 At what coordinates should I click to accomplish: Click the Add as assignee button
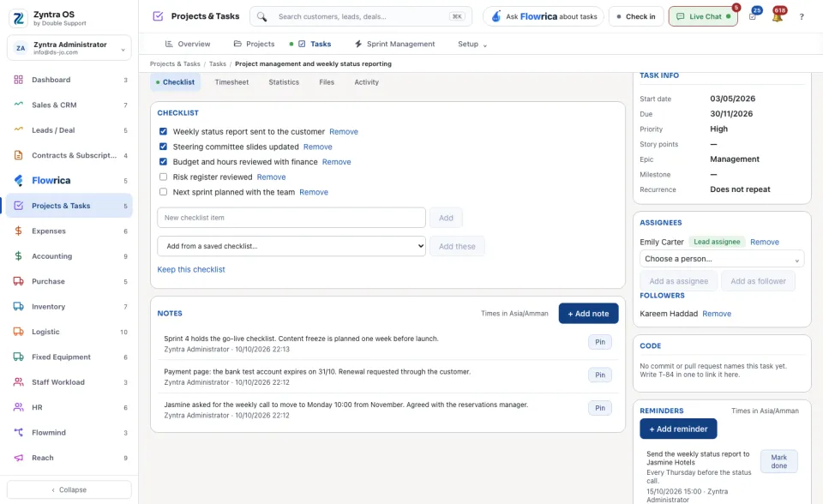679,281
